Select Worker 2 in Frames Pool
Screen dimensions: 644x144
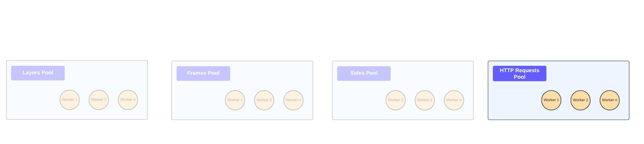point(264,100)
